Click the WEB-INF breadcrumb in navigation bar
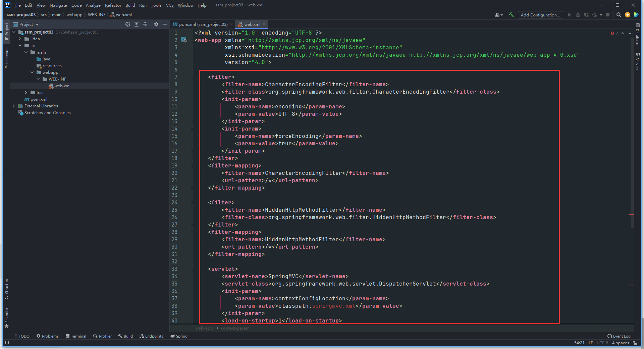This screenshot has width=644, height=349. tap(96, 15)
